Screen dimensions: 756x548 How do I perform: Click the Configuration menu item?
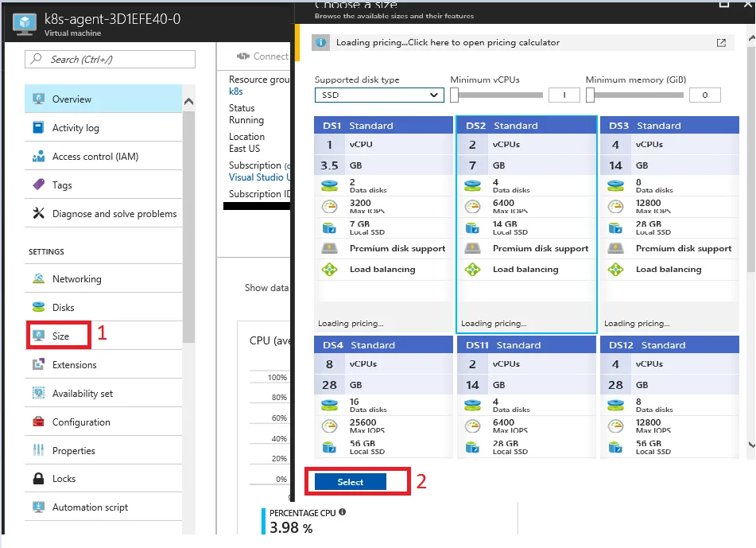tap(103, 422)
